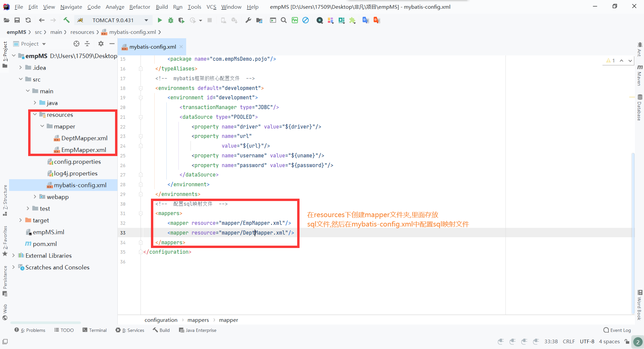Viewport: 644px width, 349px height.
Task: Open the Services tool window
Action: point(130,330)
